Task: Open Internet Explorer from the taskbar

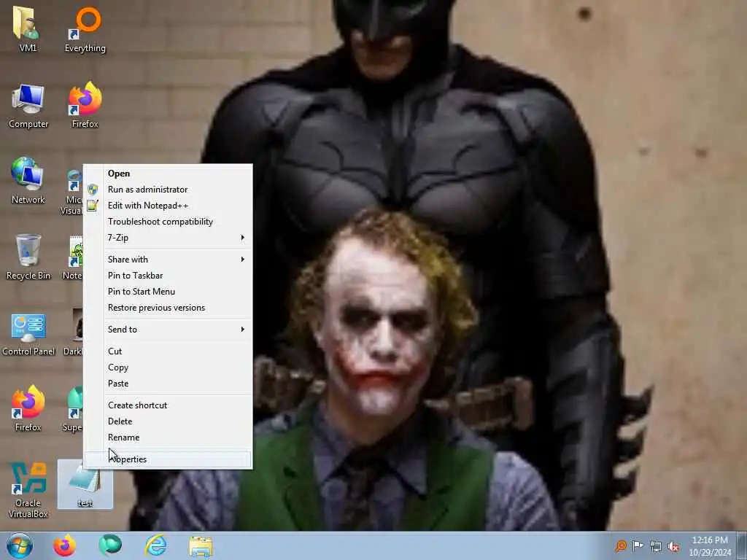Action: point(156,545)
